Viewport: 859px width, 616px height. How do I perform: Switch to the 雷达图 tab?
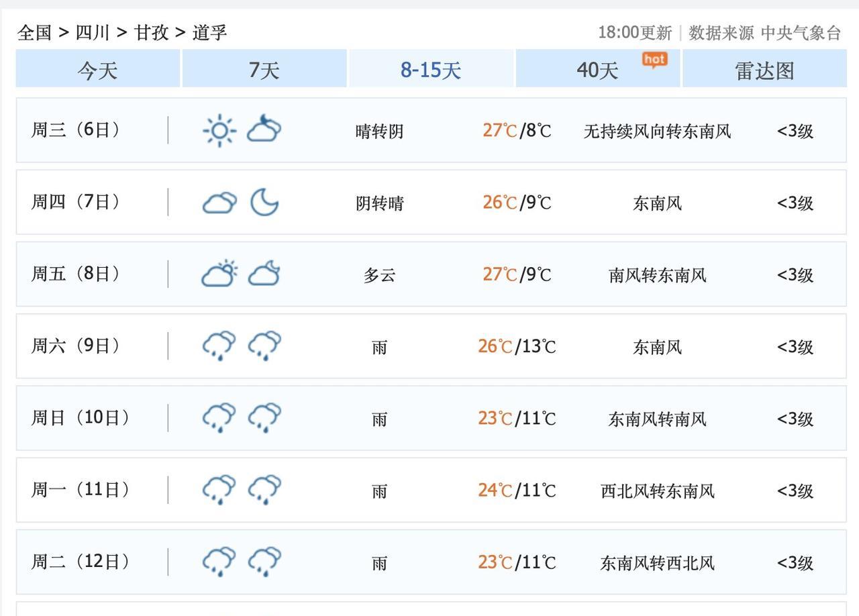[764, 69]
